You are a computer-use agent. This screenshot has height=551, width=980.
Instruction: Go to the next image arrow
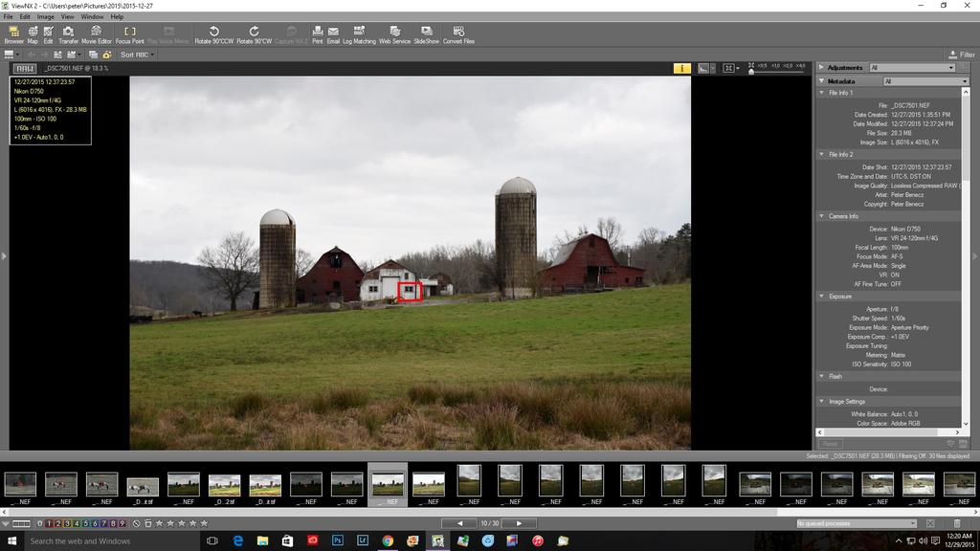coord(519,523)
